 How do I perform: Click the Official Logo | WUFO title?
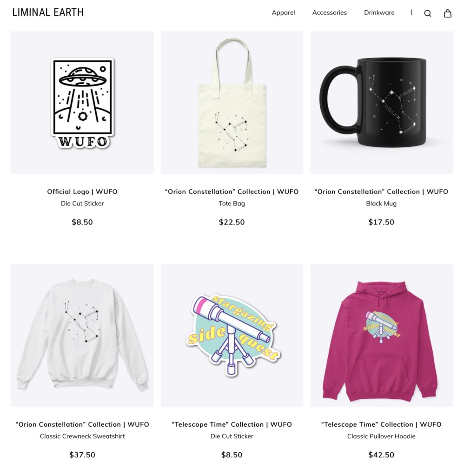point(82,192)
